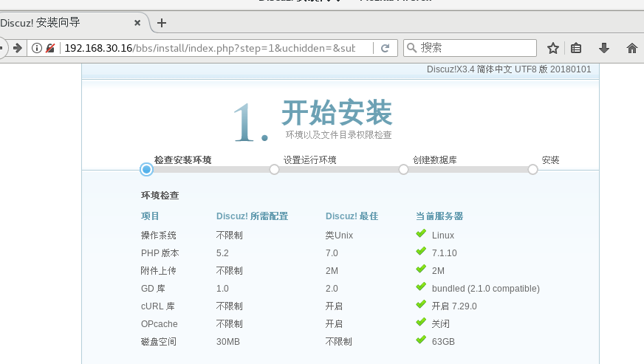Click the bundled (2.1.0 compatible) value
The height and width of the screenshot is (364, 644).
[486, 289]
